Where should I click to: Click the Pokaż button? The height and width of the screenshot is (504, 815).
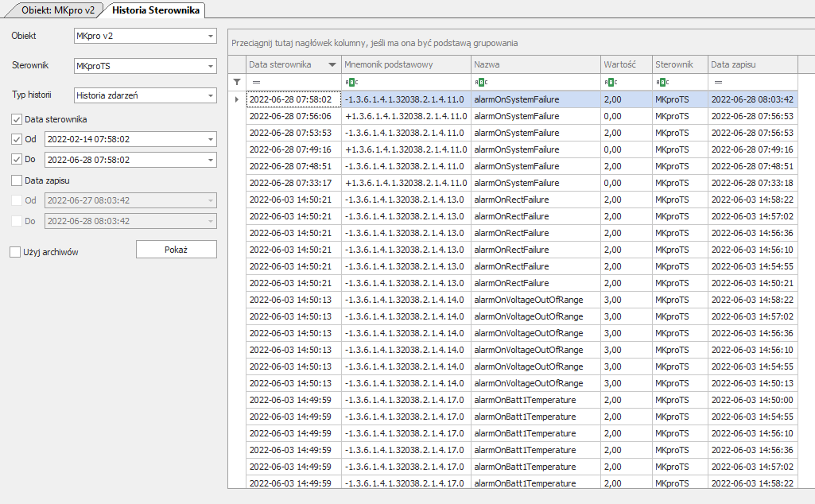(177, 250)
